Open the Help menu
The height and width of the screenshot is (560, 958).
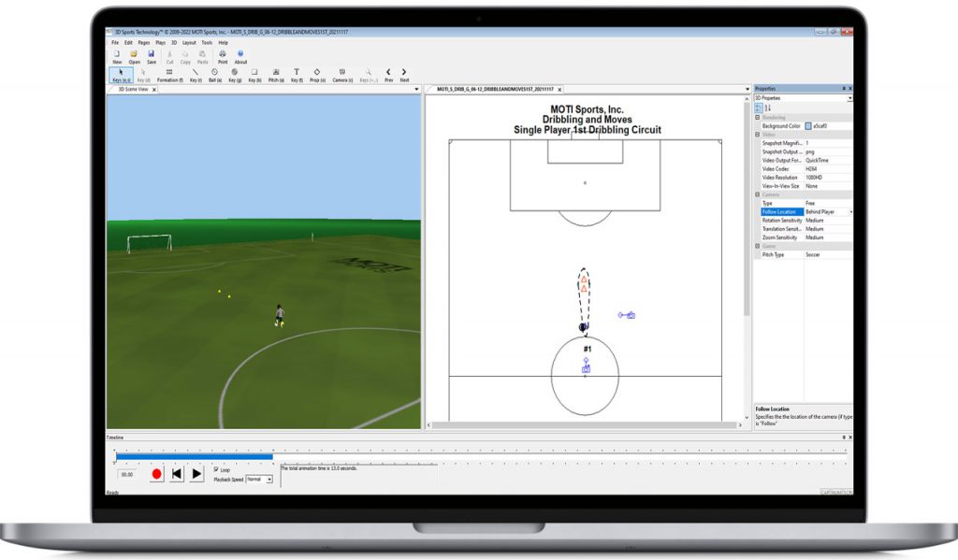click(223, 43)
